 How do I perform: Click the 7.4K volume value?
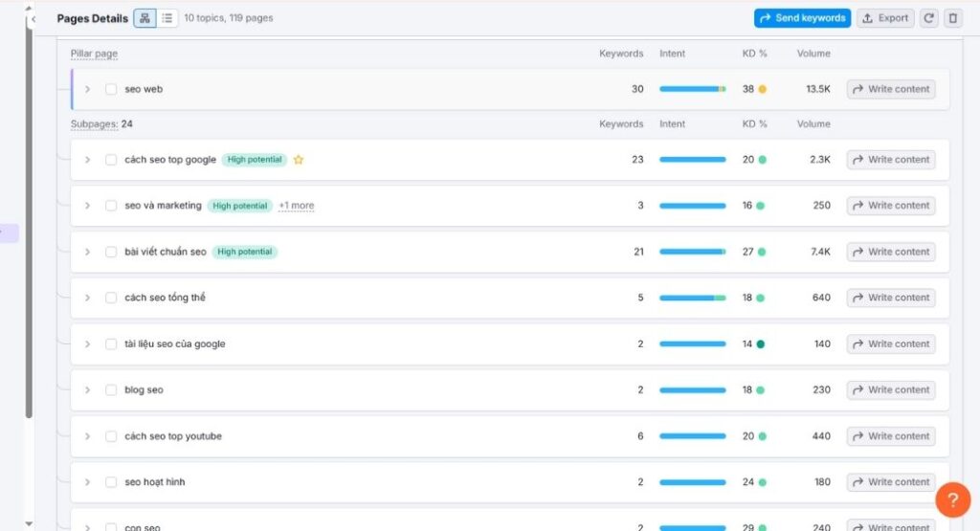pos(820,252)
